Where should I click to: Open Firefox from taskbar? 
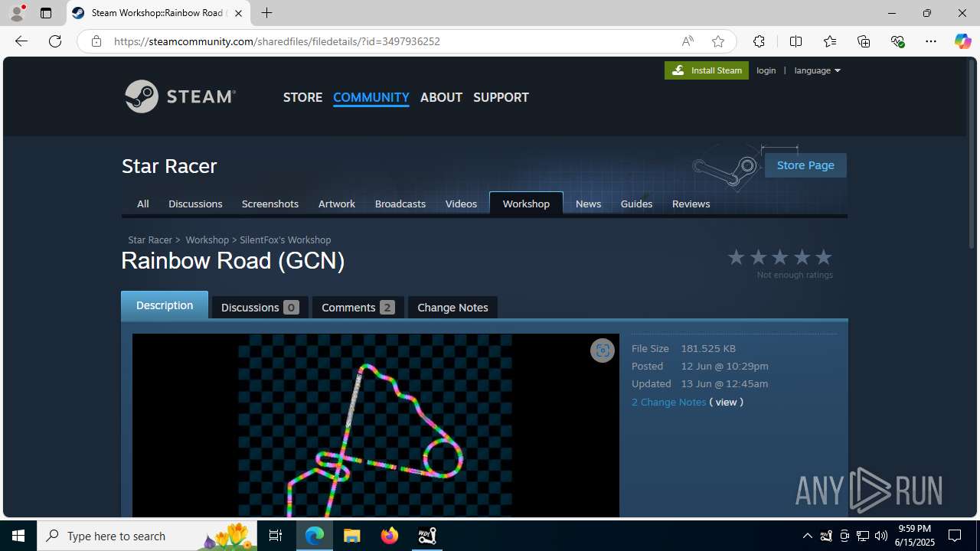click(390, 536)
